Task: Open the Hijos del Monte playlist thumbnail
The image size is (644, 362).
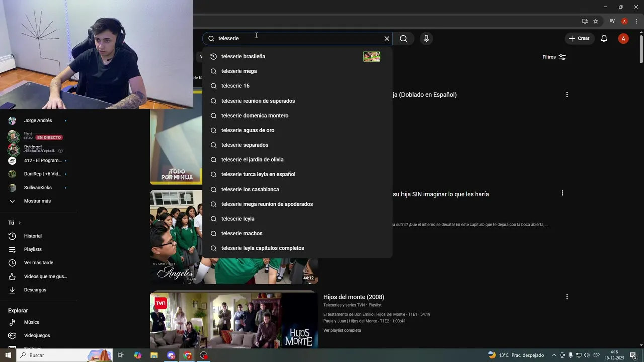Action: 234,320
